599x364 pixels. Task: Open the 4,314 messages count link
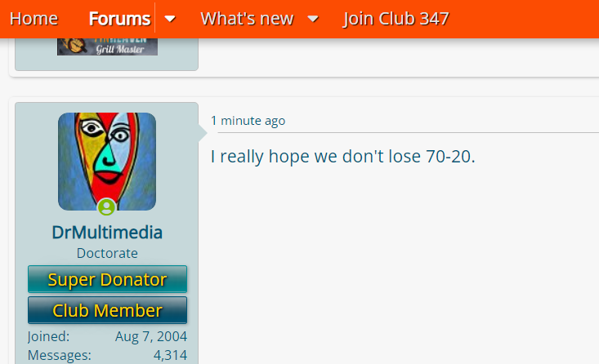pos(170,355)
